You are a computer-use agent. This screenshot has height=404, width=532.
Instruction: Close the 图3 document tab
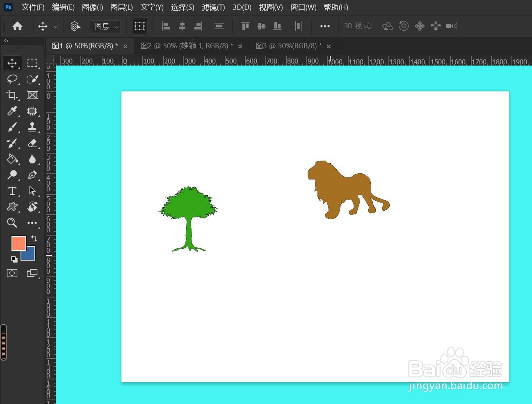point(329,46)
